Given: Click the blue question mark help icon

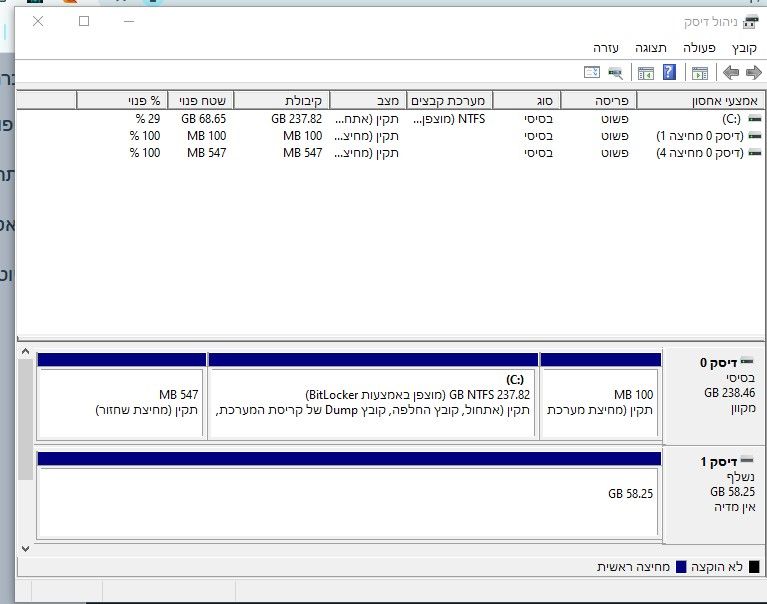Looking at the screenshot, I should (669, 72).
